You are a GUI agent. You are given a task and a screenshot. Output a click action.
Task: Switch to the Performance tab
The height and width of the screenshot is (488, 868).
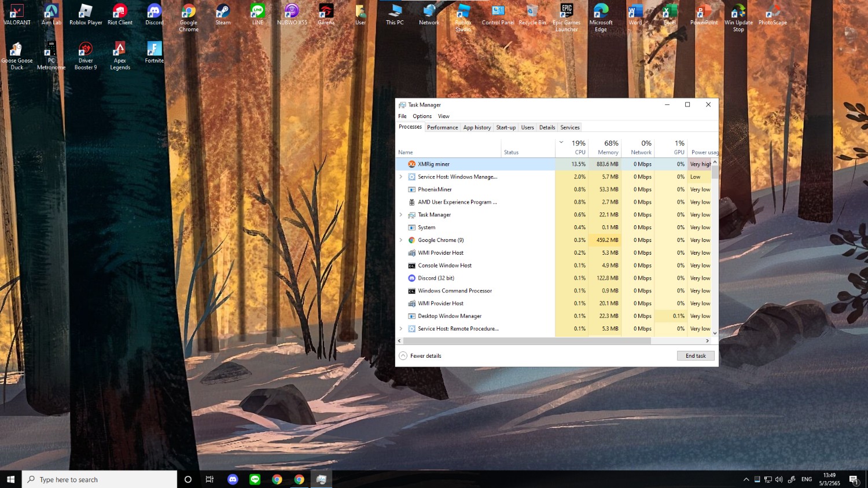coord(443,127)
